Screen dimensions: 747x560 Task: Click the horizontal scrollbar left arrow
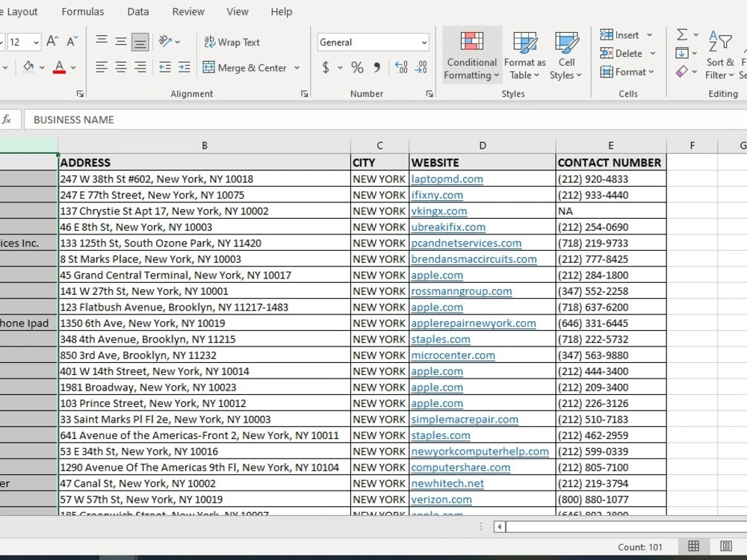499,526
